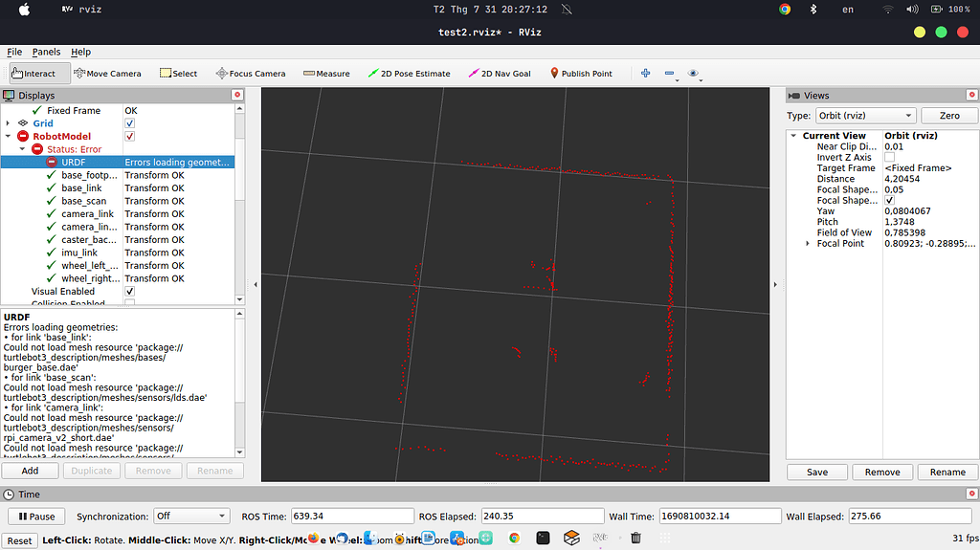Image resolution: width=980 pixels, height=550 pixels.
Task: Click Save in the Views panel
Action: click(817, 472)
